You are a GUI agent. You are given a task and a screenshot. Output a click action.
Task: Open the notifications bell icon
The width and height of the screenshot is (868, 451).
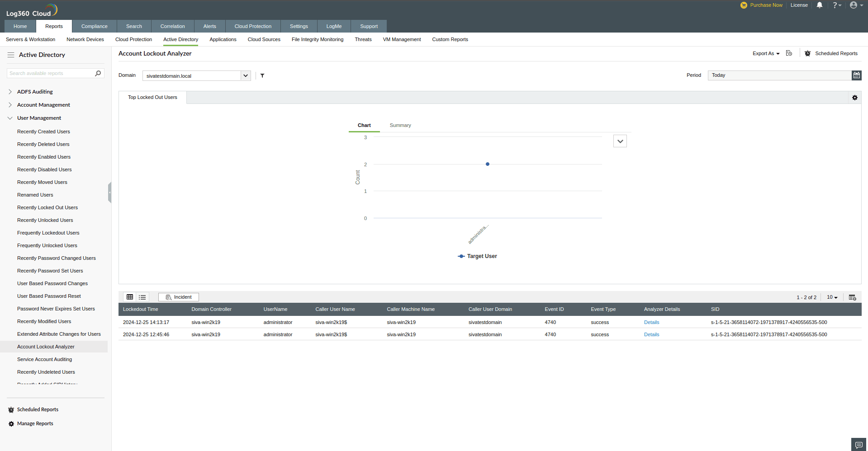click(x=819, y=5)
